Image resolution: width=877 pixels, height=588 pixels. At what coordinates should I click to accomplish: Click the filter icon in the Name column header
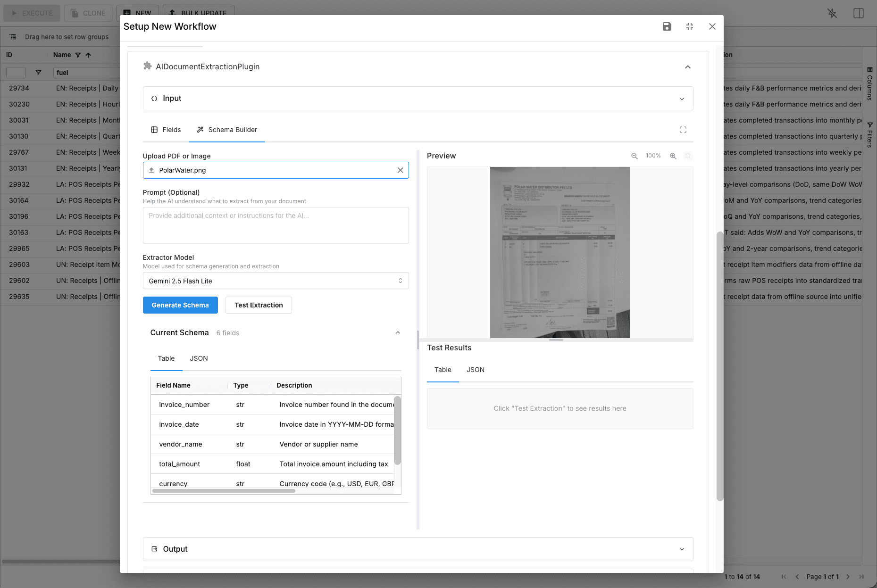78,55
